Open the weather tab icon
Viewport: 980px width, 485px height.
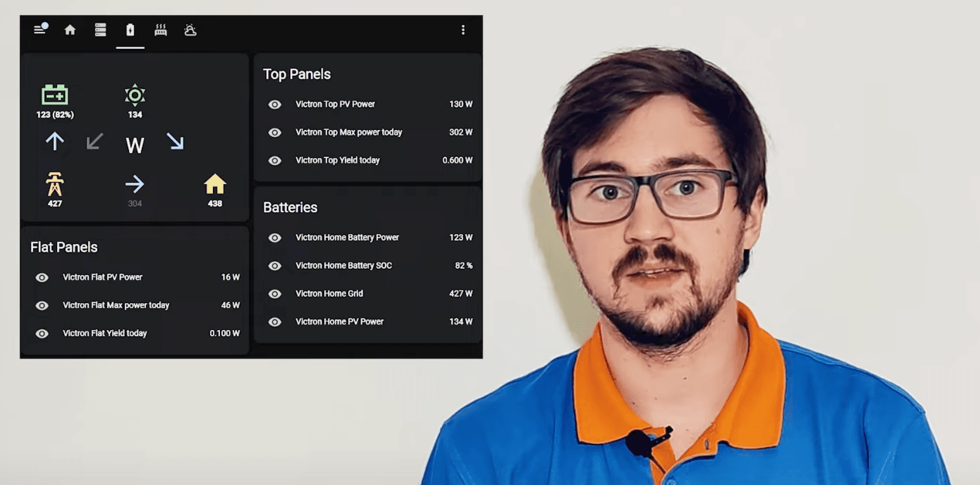point(190,30)
